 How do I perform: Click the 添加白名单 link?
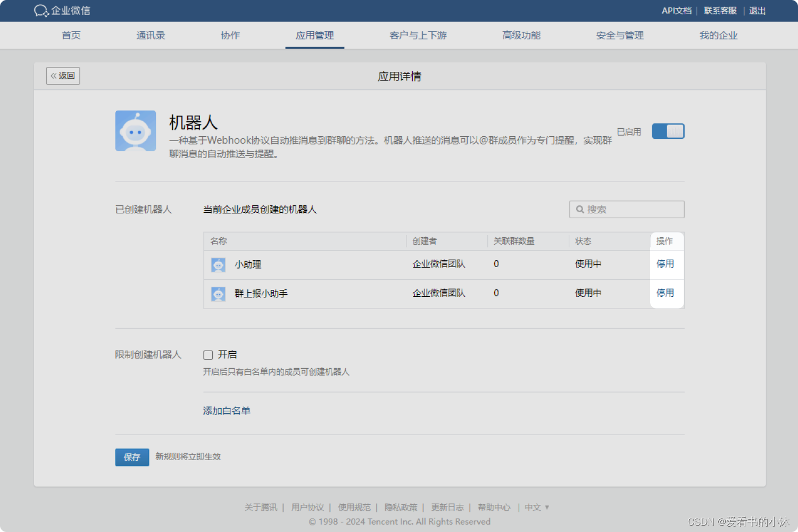click(x=227, y=411)
